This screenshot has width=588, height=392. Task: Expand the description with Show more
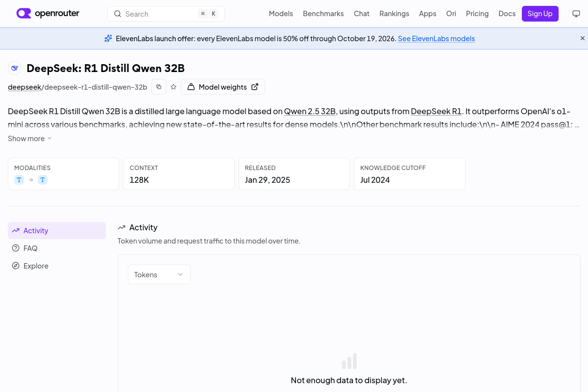point(30,139)
